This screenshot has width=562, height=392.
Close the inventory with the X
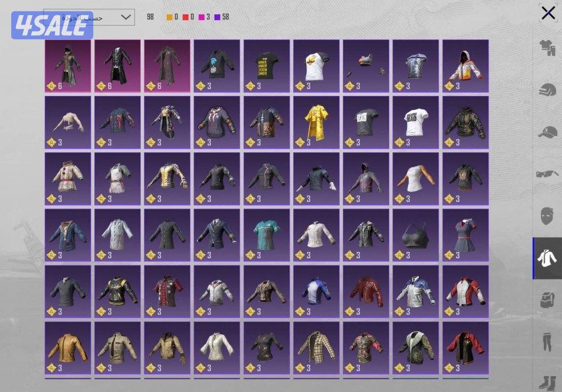click(x=548, y=13)
